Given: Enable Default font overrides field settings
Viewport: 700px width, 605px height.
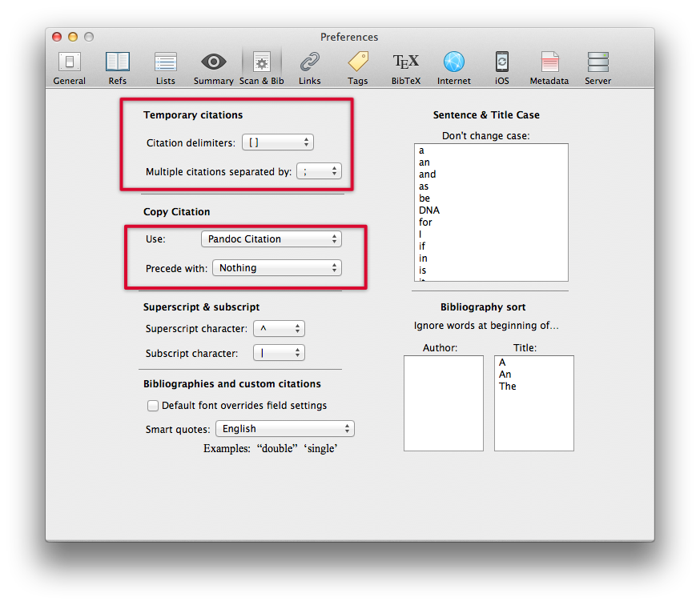Looking at the screenshot, I should (153, 406).
